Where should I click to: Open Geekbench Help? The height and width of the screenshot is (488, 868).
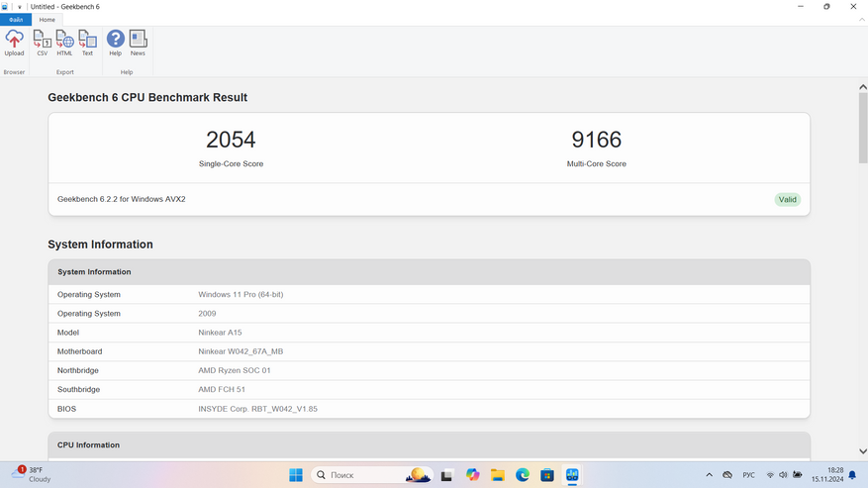(x=115, y=44)
